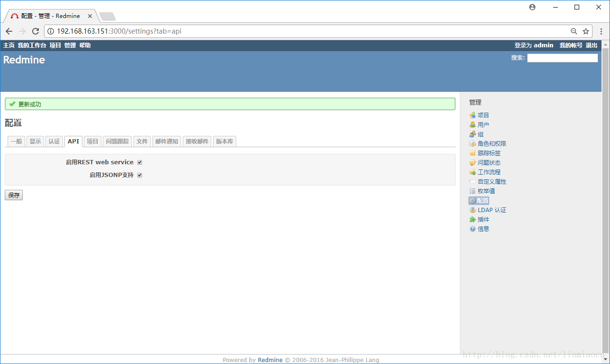Viewport: 610px width, 364px height.
Task: Open 项目 in top menu bar
Action: 55,45
